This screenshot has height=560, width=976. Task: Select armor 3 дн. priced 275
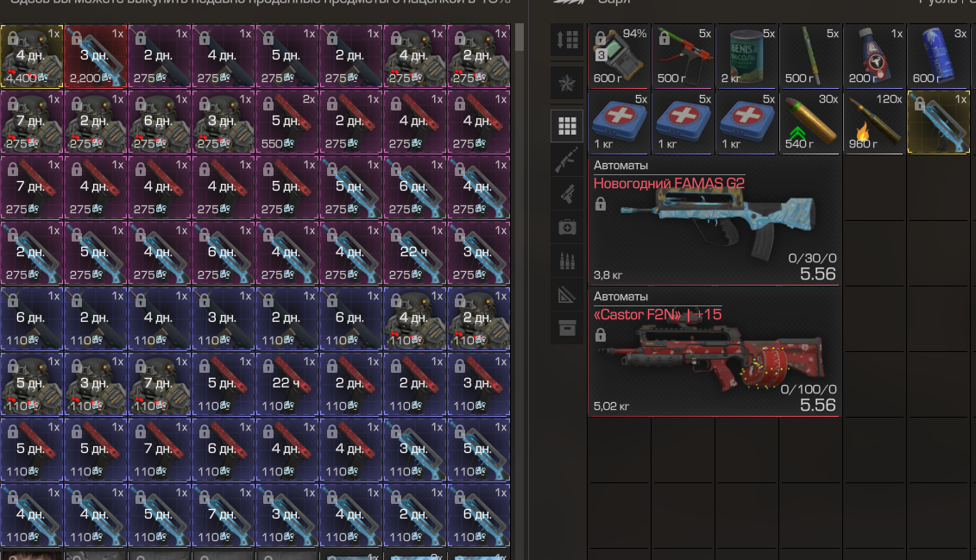pos(224,122)
